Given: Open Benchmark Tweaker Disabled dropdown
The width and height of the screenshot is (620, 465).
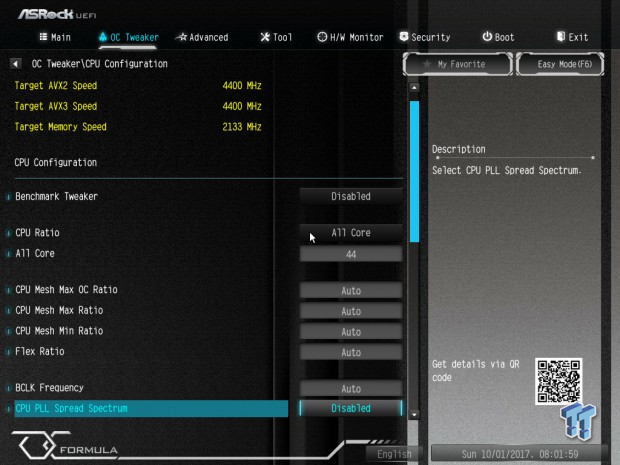Looking at the screenshot, I should pyautogui.click(x=351, y=196).
